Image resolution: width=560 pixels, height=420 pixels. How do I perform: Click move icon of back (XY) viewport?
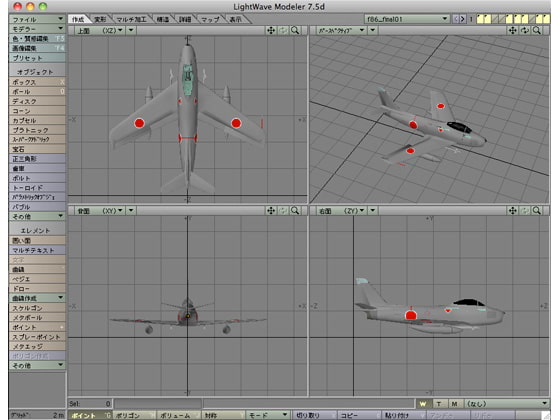[271, 211]
